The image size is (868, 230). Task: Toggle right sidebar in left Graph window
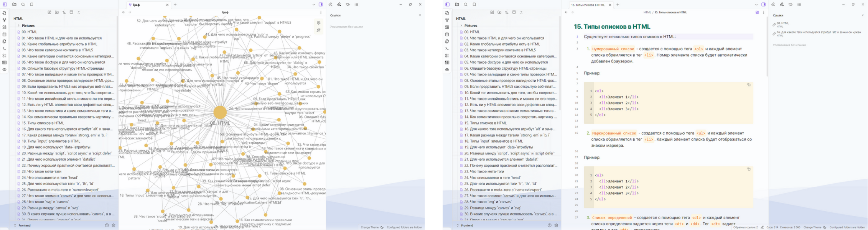321,5
